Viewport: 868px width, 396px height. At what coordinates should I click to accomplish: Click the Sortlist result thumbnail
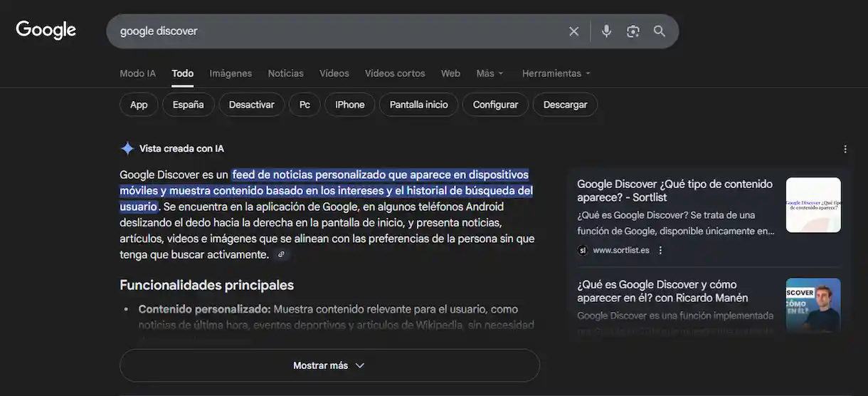813,205
